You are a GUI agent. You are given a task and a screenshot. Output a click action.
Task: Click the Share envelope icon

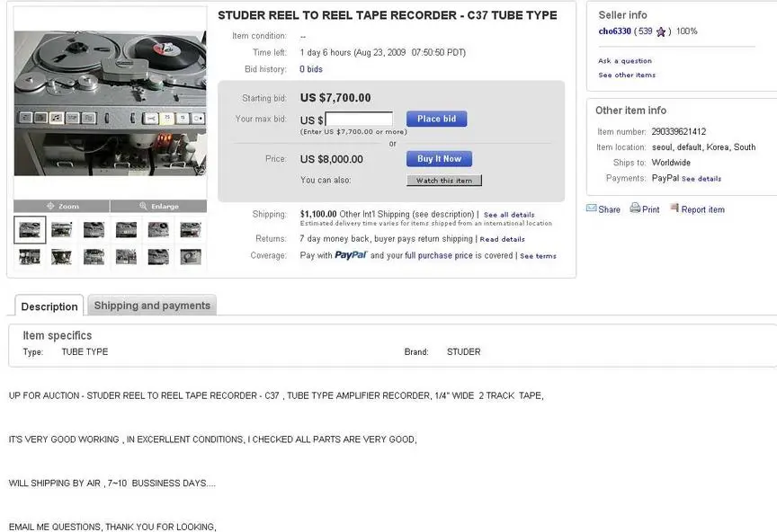point(591,208)
